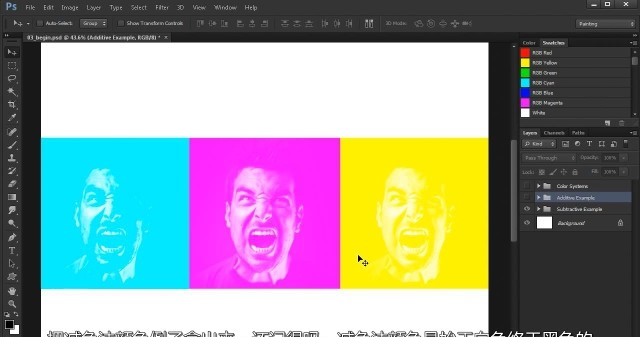The height and width of the screenshot is (360, 640).
Task: Select the Gradient tool
Action: pyautogui.click(x=12, y=197)
